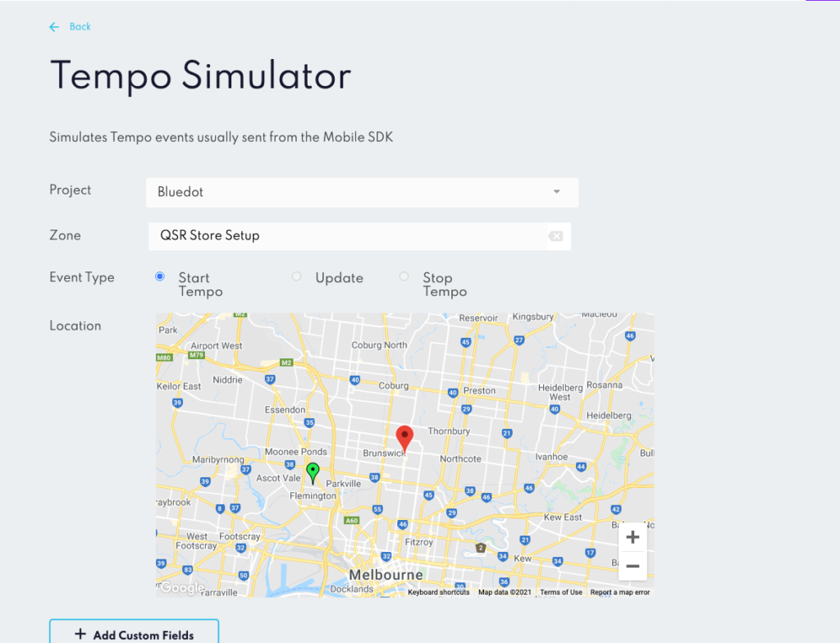
Task: Zoom out the map with minus button
Action: 632,566
